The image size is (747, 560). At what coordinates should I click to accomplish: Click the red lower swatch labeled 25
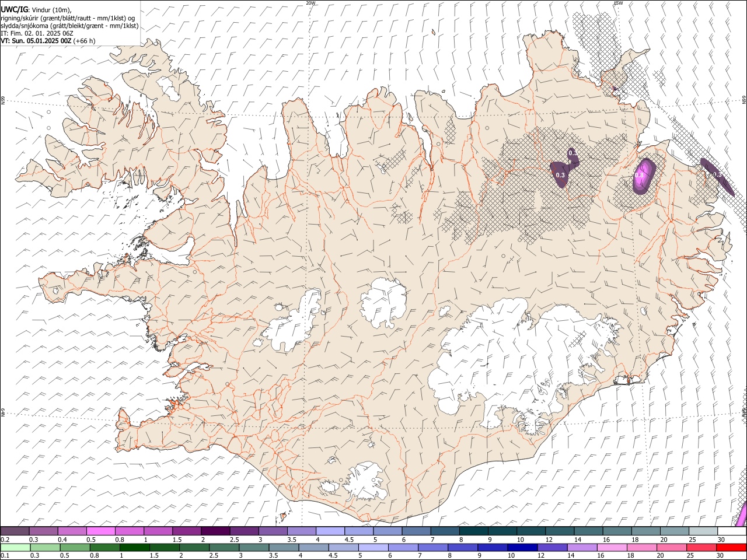pyautogui.click(x=701, y=547)
